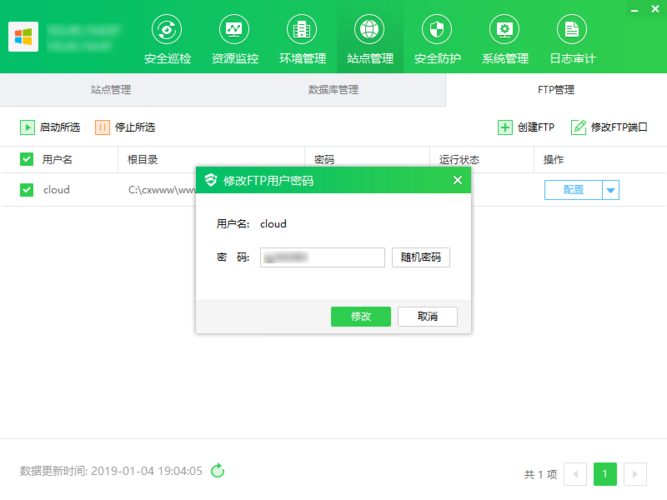Refresh data with the green reload icon
667x500 pixels.
(x=218, y=471)
